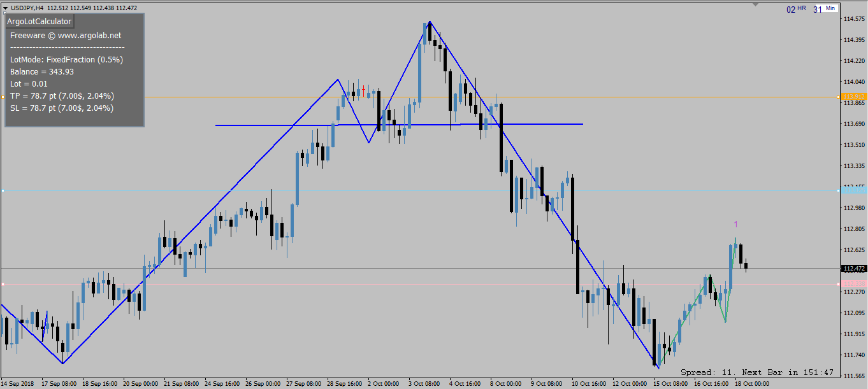Click the 112.625 price axis label

click(x=854, y=250)
